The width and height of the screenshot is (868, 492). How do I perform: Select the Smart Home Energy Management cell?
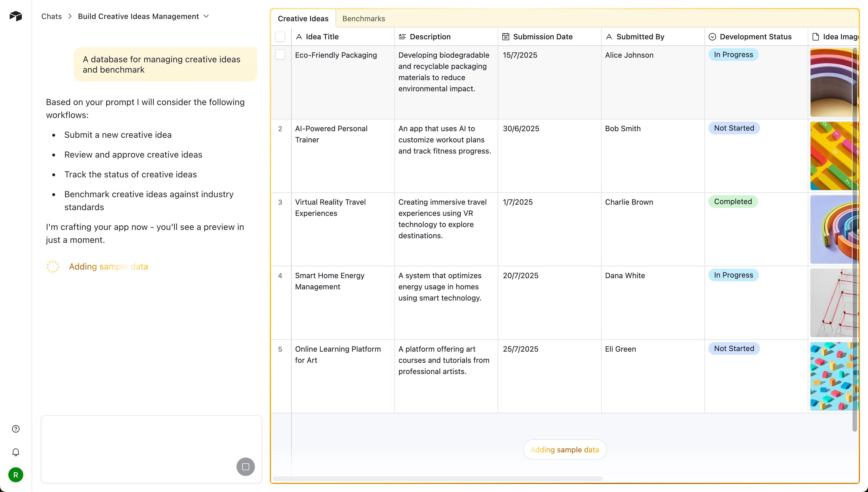pyautogui.click(x=343, y=303)
